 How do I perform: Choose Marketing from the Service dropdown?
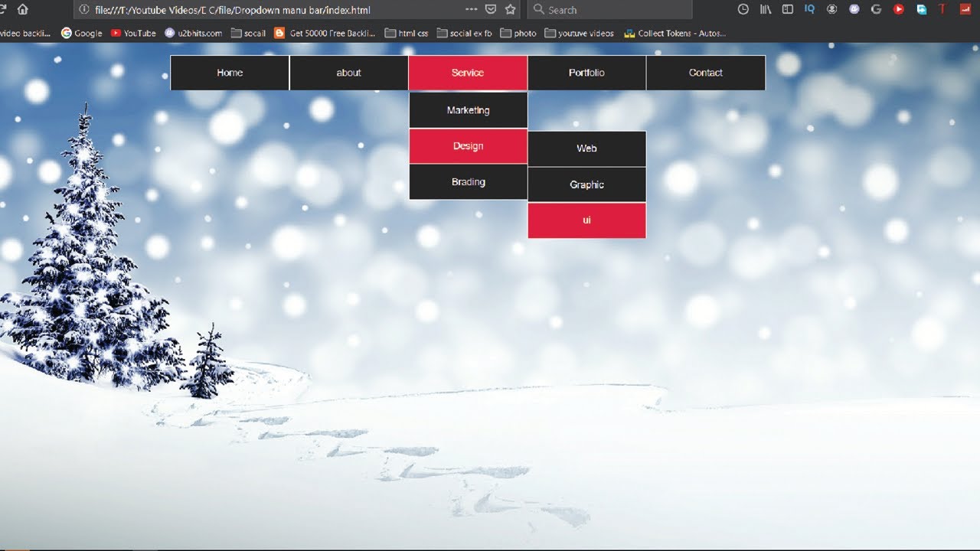click(468, 110)
